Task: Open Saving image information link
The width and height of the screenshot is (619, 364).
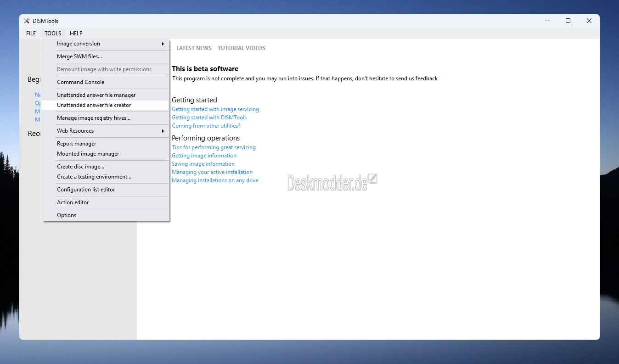Action: coord(203,164)
